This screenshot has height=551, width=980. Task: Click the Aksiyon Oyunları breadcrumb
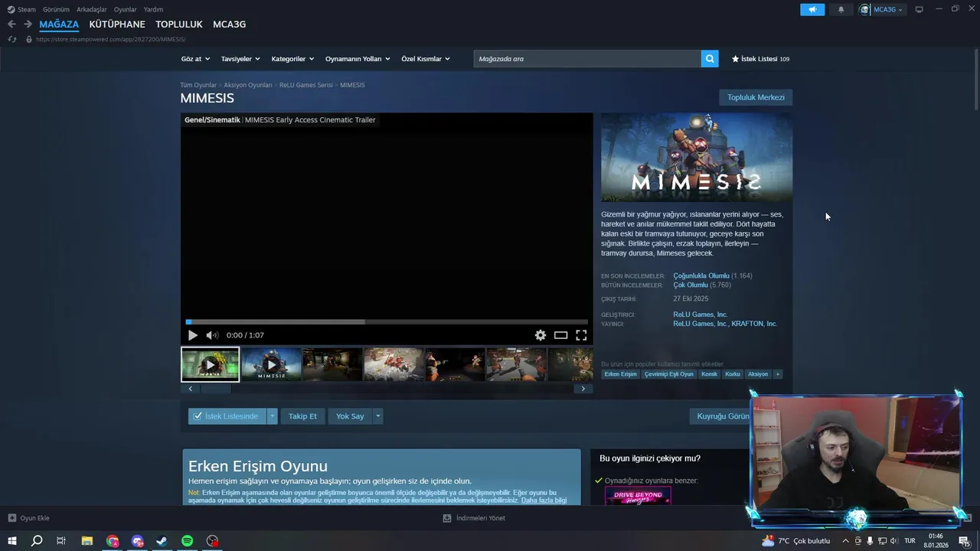(x=248, y=85)
